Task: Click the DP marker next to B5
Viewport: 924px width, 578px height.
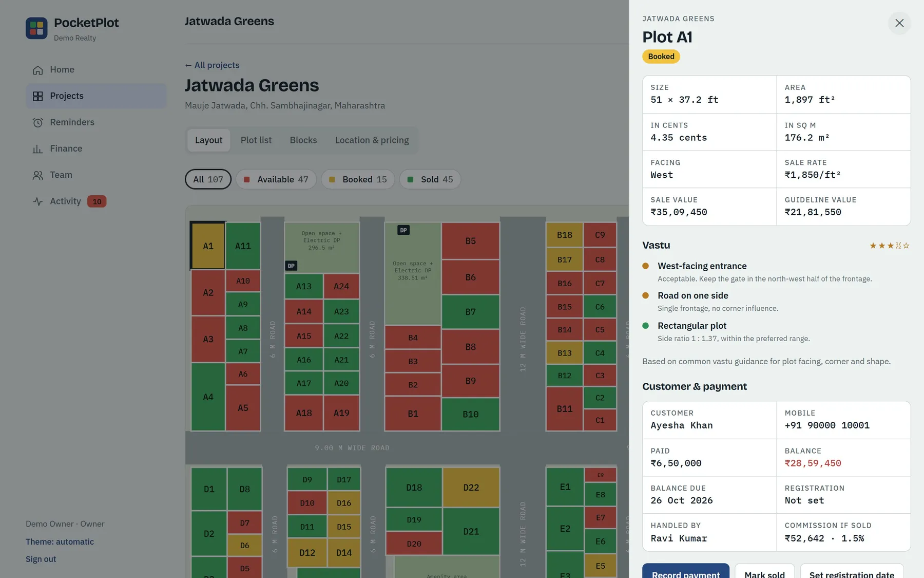Action: [x=403, y=230]
